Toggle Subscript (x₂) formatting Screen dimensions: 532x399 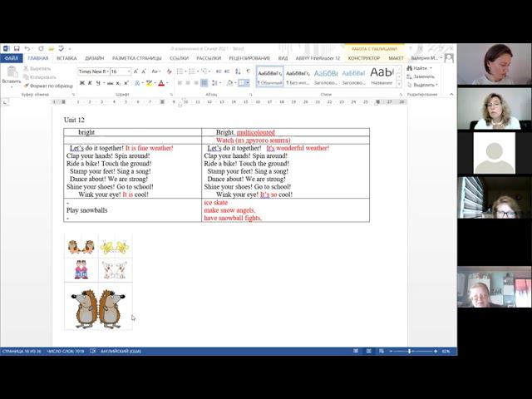(x=118, y=83)
